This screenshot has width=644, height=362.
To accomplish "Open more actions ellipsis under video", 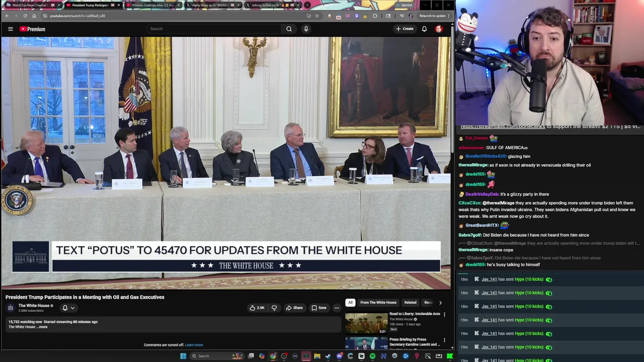I will (337, 308).
